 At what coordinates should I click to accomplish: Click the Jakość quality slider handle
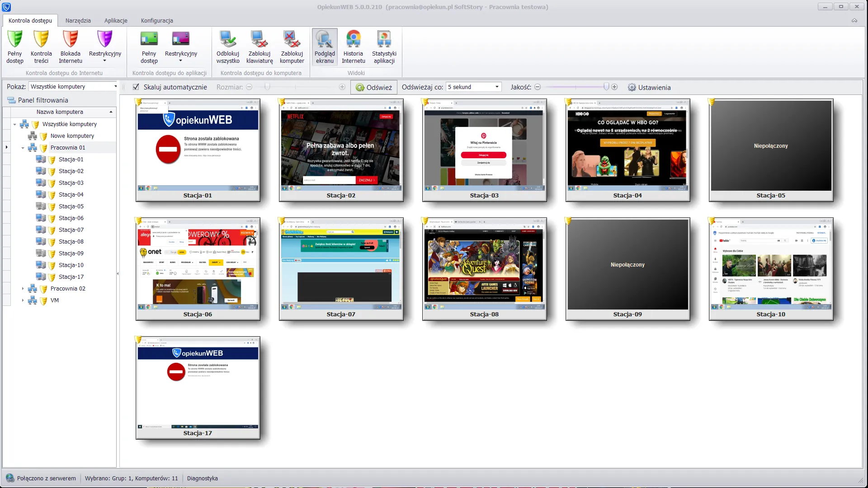tap(606, 87)
